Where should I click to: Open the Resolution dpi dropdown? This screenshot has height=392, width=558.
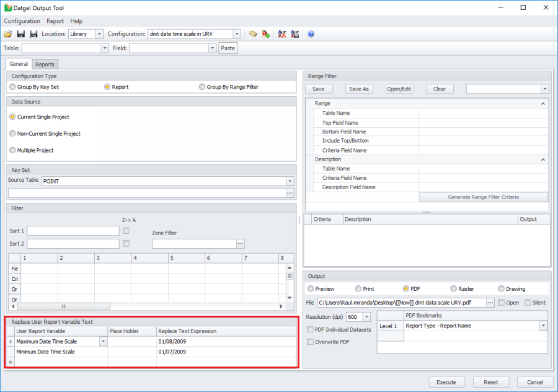(366, 317)
